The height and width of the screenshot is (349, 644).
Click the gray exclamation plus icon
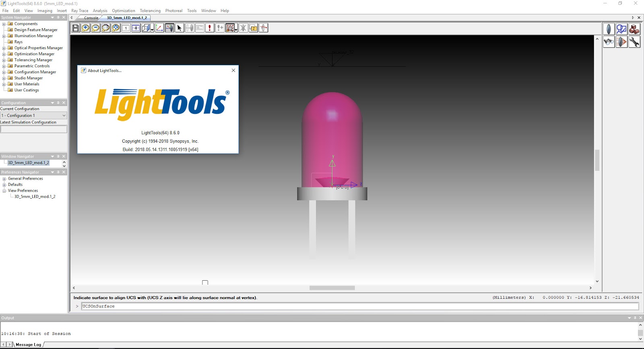[x=220, y=28]
